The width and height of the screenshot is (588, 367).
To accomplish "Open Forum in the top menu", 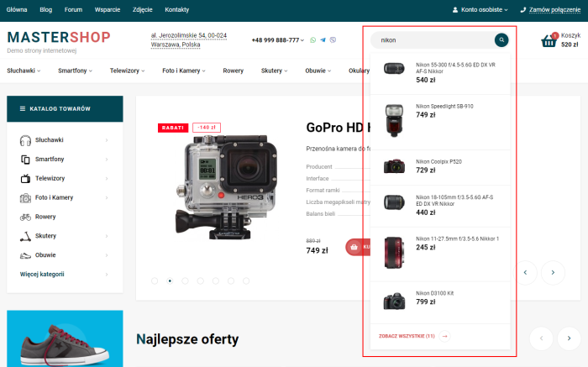I will pyautogui.click(x=73, y=10).
